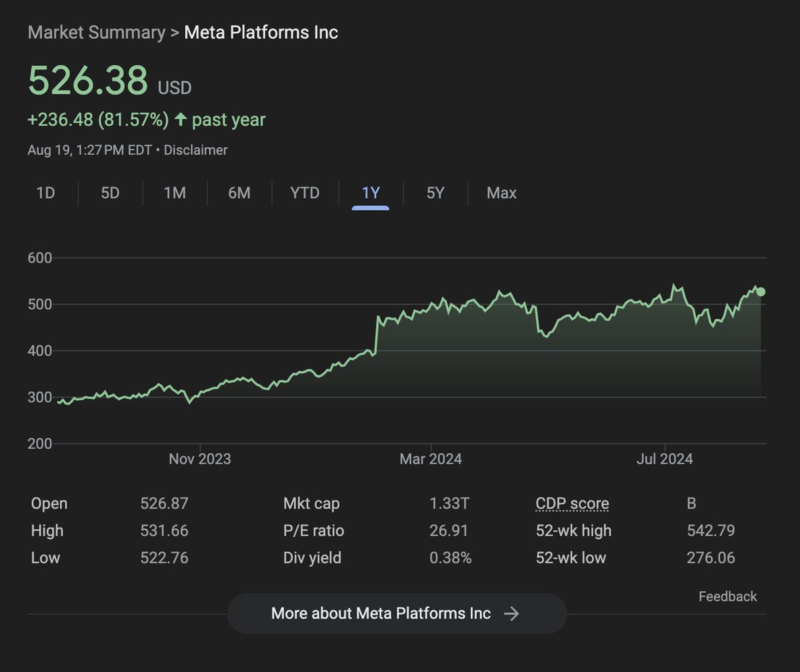Click the Mar 2024 axis label
800x672 pixels.
(431, 459)
